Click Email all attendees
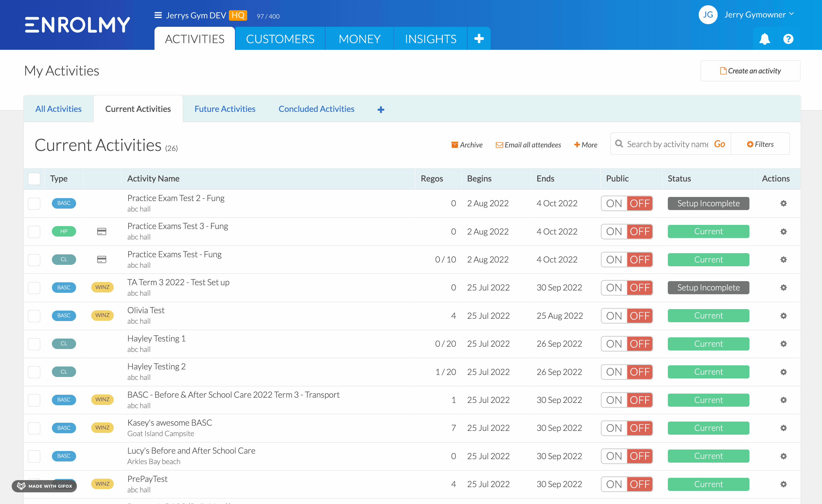The image size is (822, 504). click(528, 145)
